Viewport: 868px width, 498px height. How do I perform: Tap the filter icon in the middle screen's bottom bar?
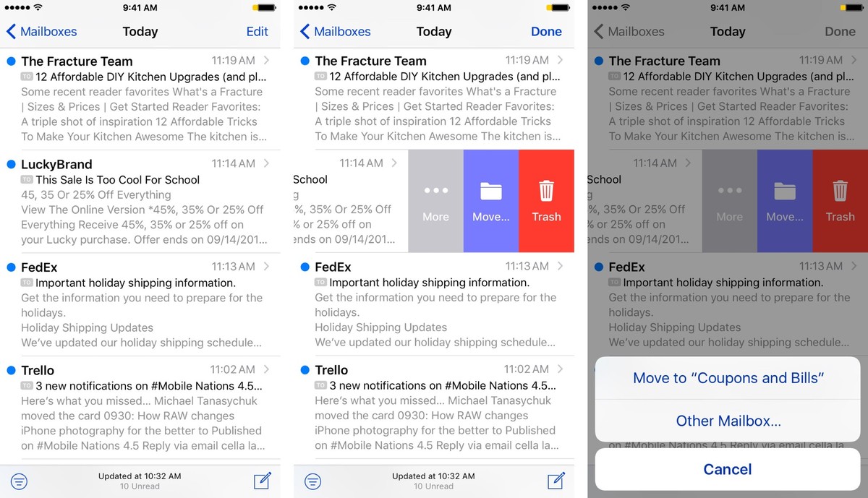312,481
